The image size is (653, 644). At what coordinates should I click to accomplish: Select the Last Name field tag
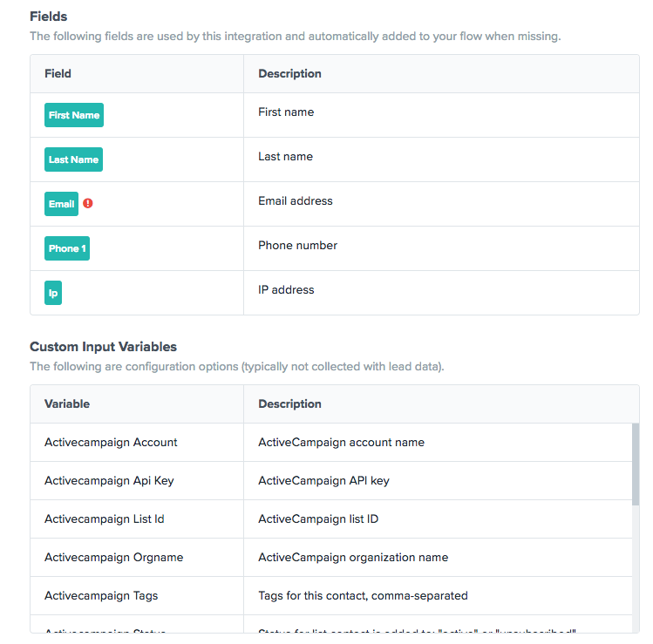point(73,159)
